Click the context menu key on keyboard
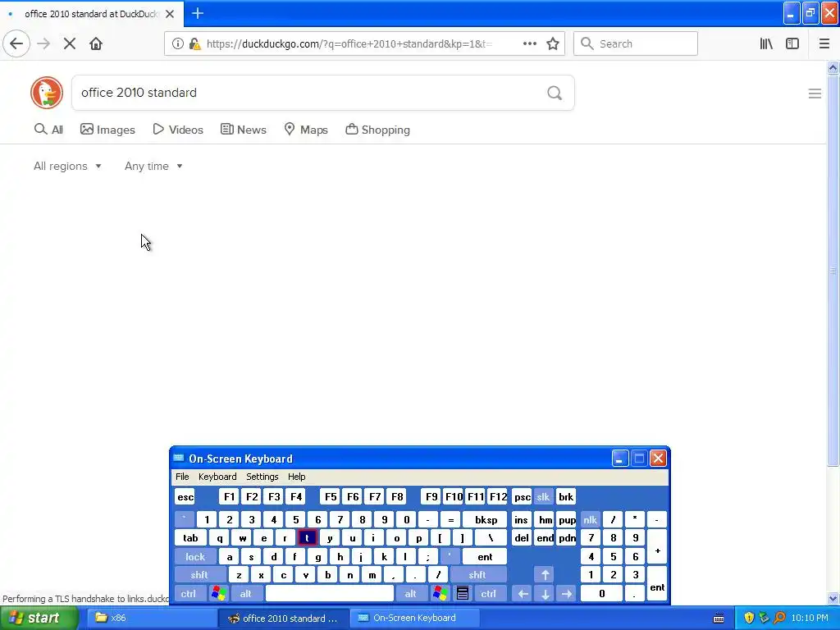This screenshot has height=630, width=840. click(x=463, y=594)
